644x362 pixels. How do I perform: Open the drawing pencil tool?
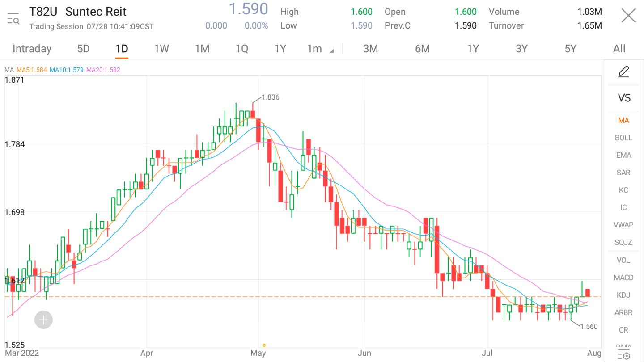click(x=624, y=72)
